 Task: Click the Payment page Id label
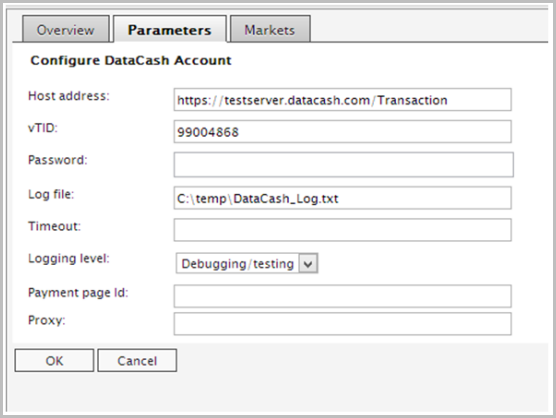point(78,293)
